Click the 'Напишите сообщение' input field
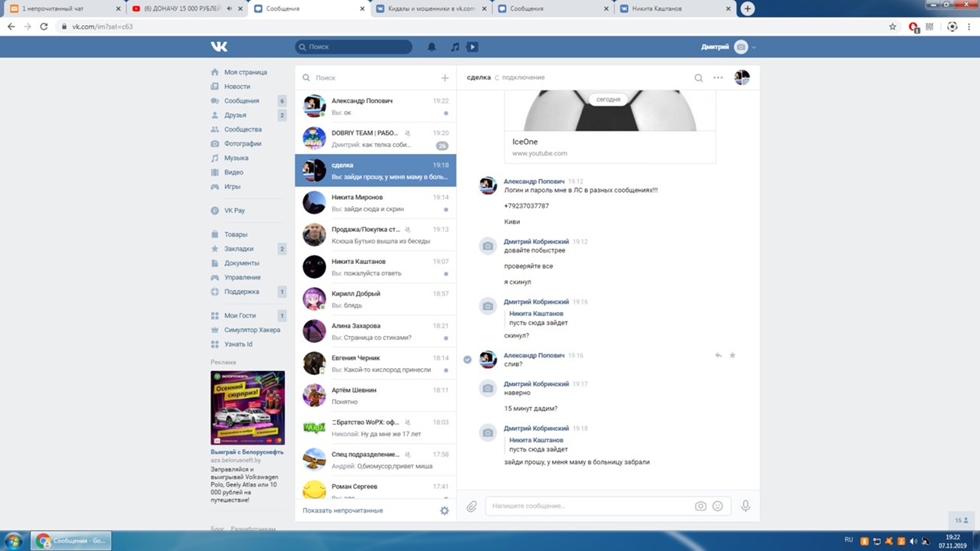The width and height of the screenshot is (980, 551). pos(590,507)
